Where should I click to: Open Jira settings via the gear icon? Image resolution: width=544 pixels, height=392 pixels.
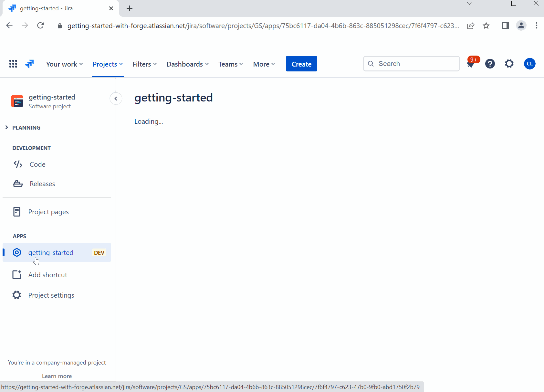click(x=509, y=64)
